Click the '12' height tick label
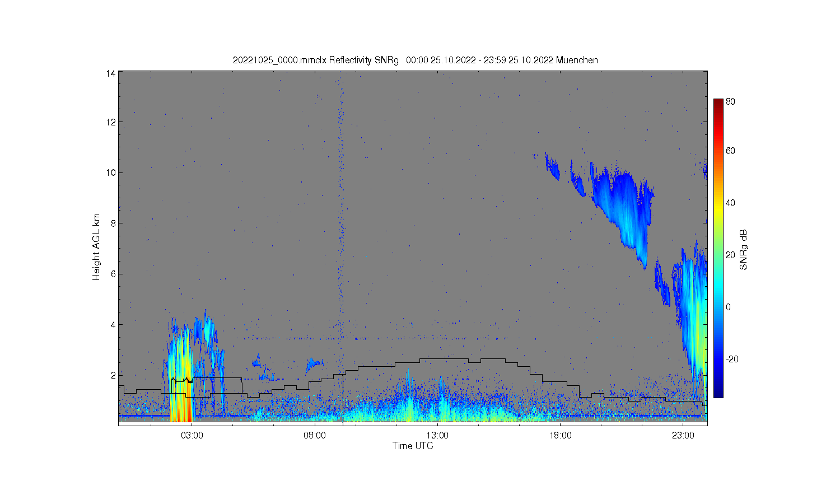 pyautogui.click(x=111, y=122)
